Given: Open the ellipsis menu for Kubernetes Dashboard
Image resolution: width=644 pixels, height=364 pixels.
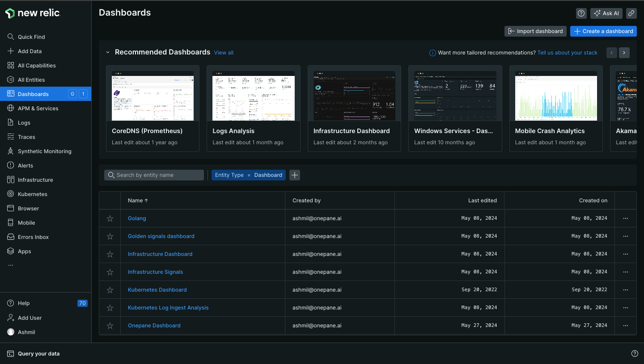Looking at the screenshot, I should (x=626, y=290).
